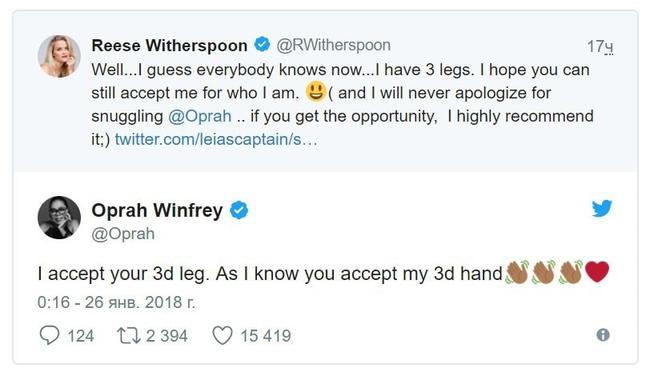Open Oprah Winfrey's profile picture
This screenshot has width=650, height=376.
(x=59, y=218)
